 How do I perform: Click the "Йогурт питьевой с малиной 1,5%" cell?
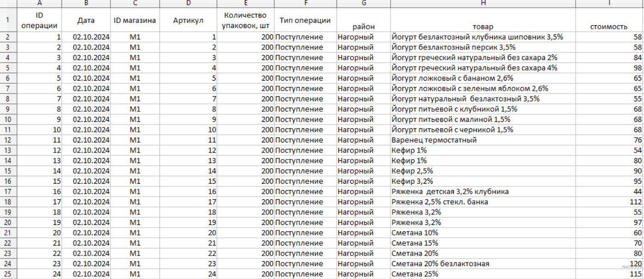pos(483,120)
